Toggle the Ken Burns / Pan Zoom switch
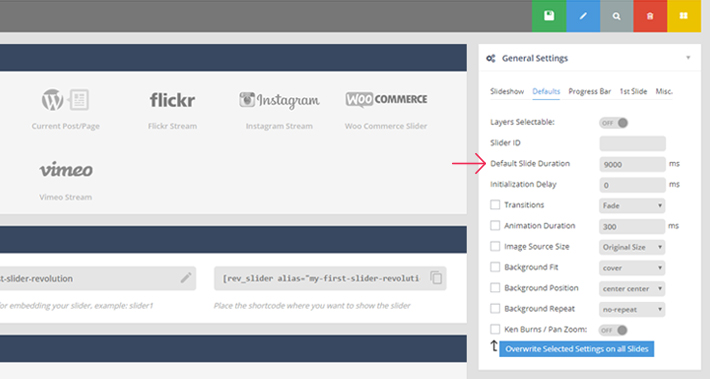Viewport: 710px width, 379px height. [613, 330]
